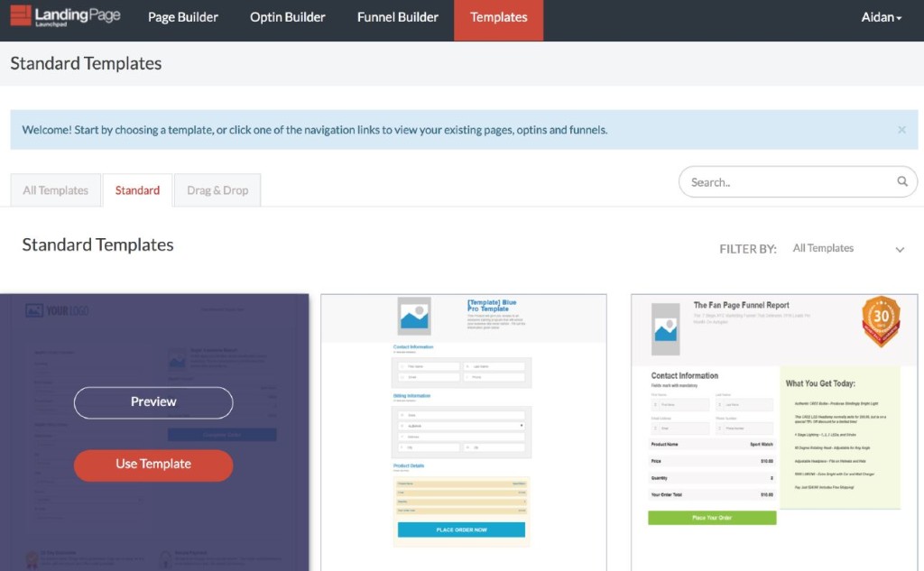
Task: Click the search magnifier icon
Action: 902,181
